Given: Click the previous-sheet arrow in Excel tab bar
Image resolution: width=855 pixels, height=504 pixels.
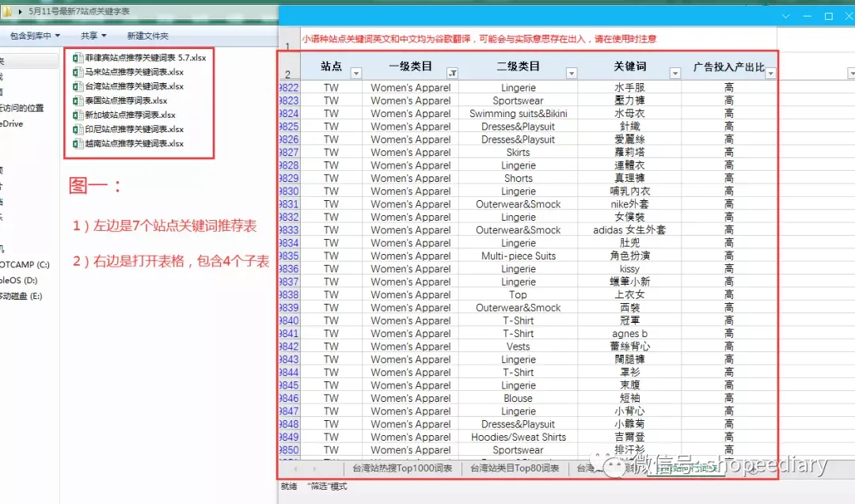Looking at the screenshot, I should pyautogui.click(x=295, y=468).
